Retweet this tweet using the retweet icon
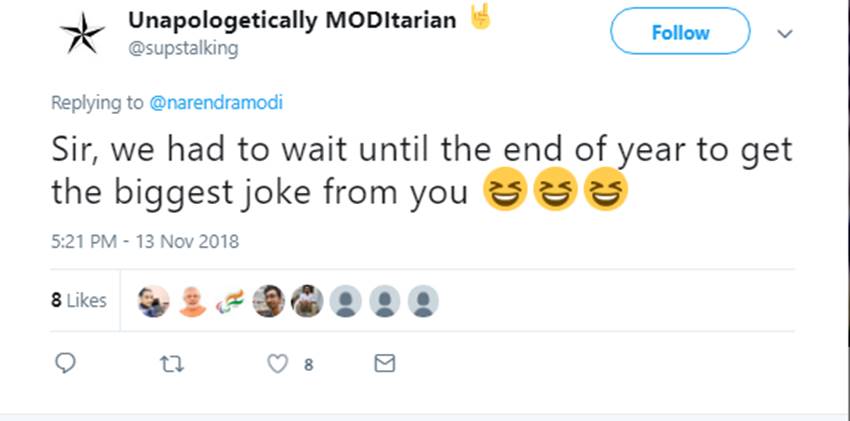Viewport: 850px width, 421px height. (172, 363)
